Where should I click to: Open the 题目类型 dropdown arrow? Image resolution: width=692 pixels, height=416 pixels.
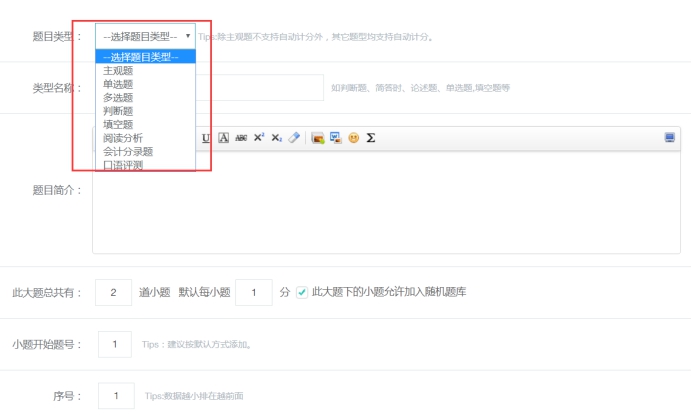188,36
